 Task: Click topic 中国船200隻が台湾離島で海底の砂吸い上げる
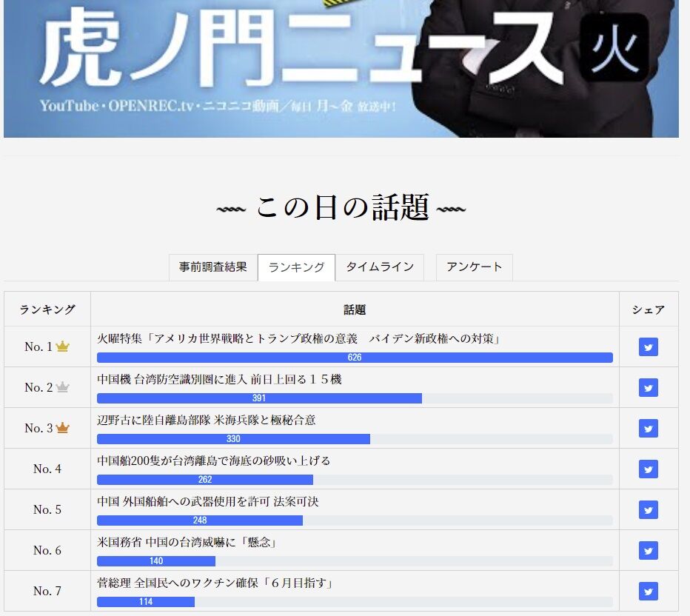[x=213, y=461]
